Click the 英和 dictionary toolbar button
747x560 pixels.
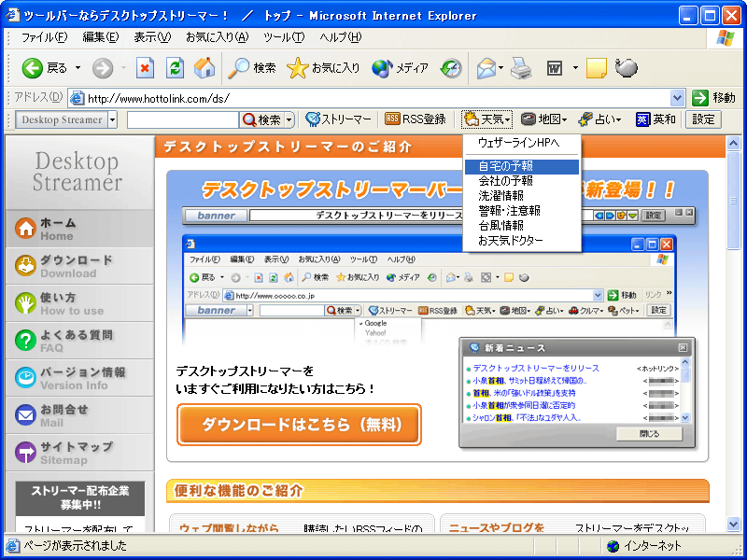coord(655,119)
